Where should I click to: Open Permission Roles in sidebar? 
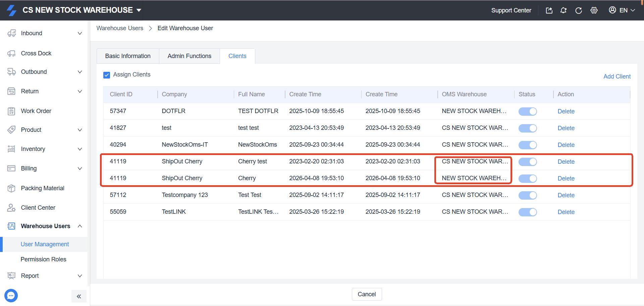pos(43,259)
